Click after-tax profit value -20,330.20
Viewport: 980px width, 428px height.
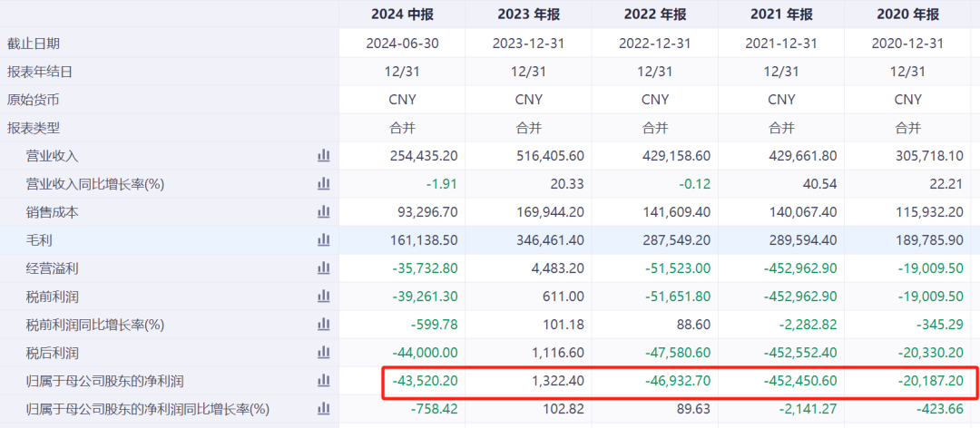pos(929,353)
